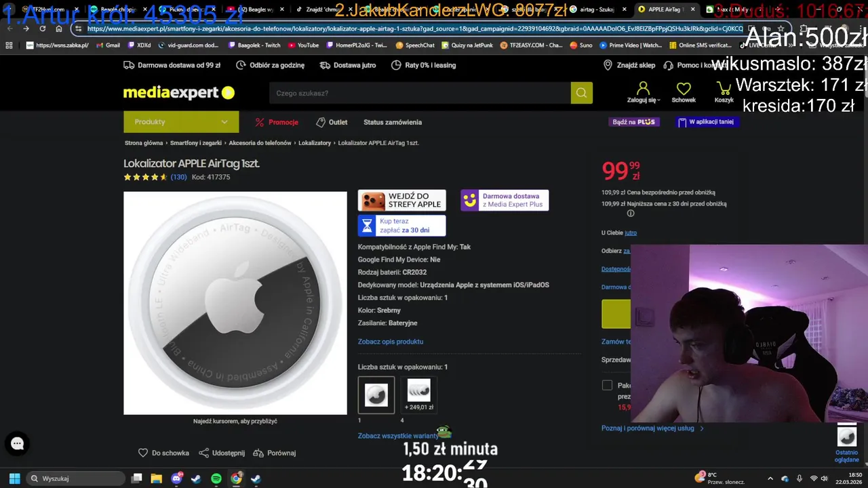Add product with Do schowka heart
Viewport: 868px width, 488px height.
click(143, 453)
